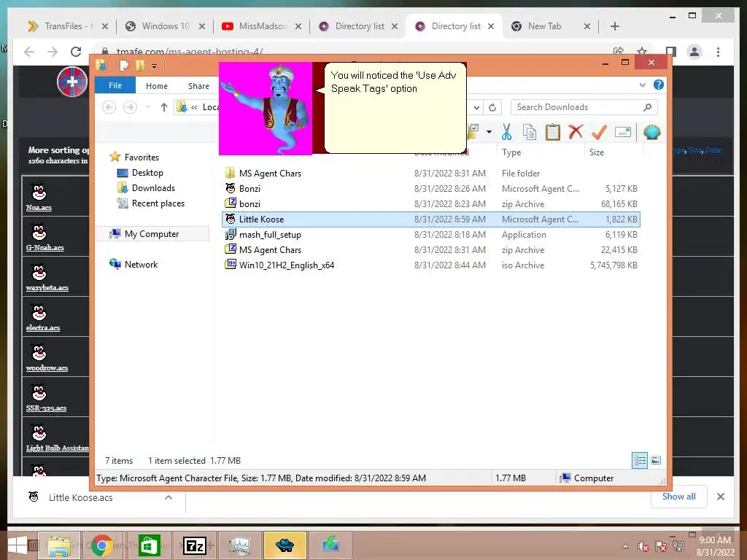Click the orange checkmark Rename icon
The width and height of the screenshot is (747, 560).
tap(599, 132)
